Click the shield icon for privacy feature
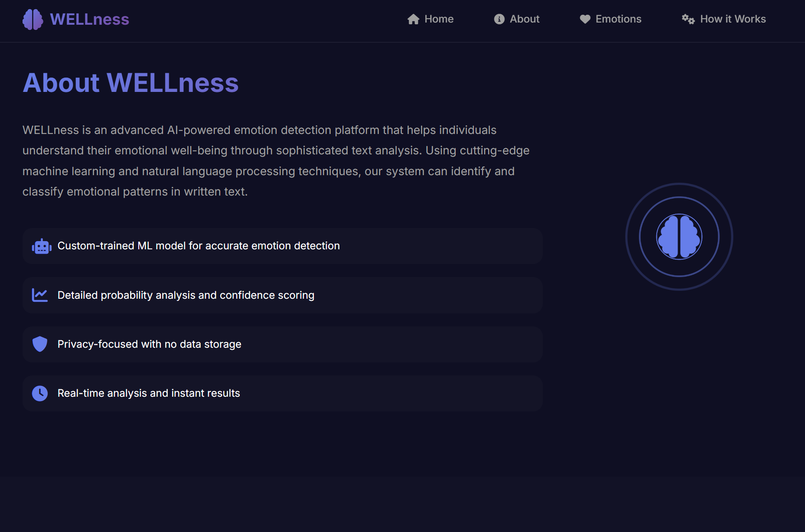This screenshot has height=532, width=805. coord(39,344)
